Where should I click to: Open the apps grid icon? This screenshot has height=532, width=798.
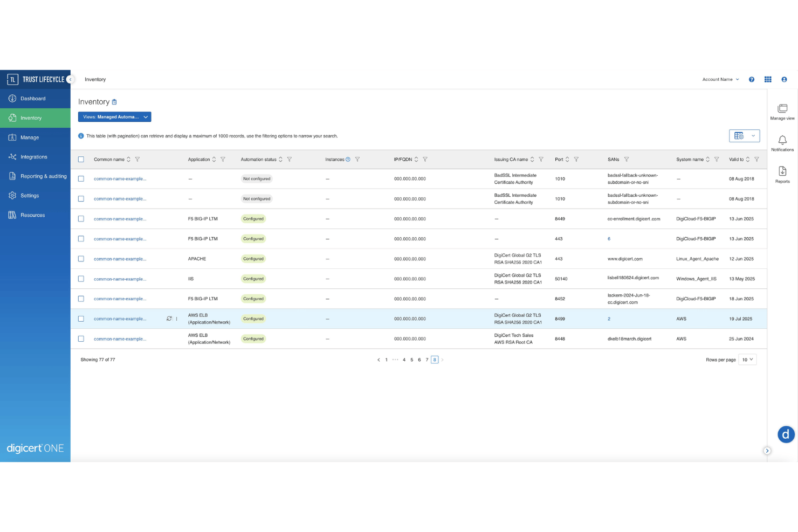click(x=768, y=79)
